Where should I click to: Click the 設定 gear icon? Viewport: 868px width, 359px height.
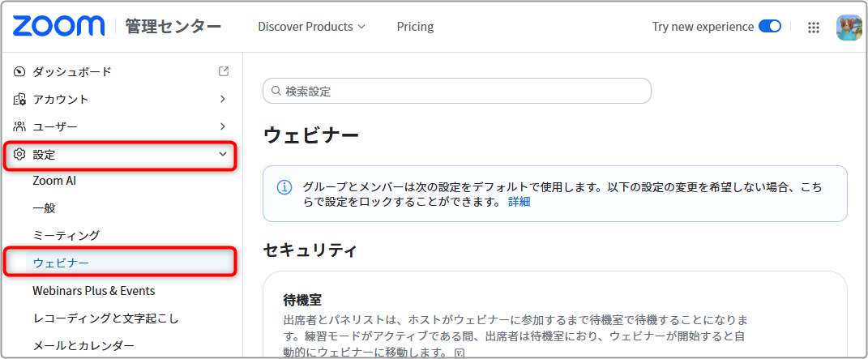[x=20, y=154]
